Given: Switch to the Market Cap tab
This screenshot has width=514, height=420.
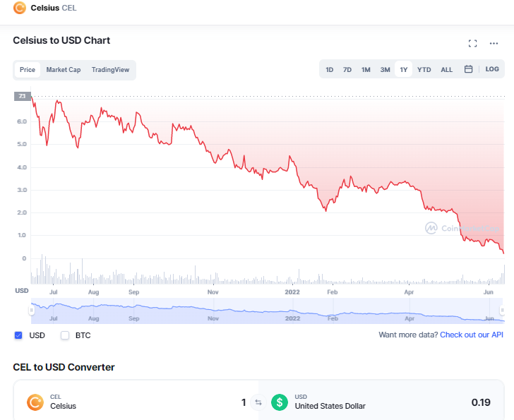Looking at the screenshot, I should (x=64, y=70).
